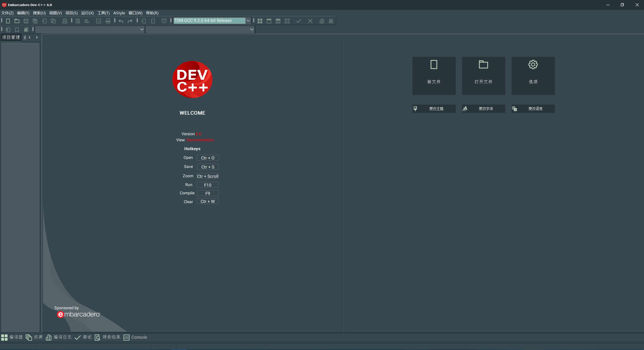Click the Run (window) toolbar icon
Image resolution: width=644 pixels, height=350 pixels.
[269, 21]
